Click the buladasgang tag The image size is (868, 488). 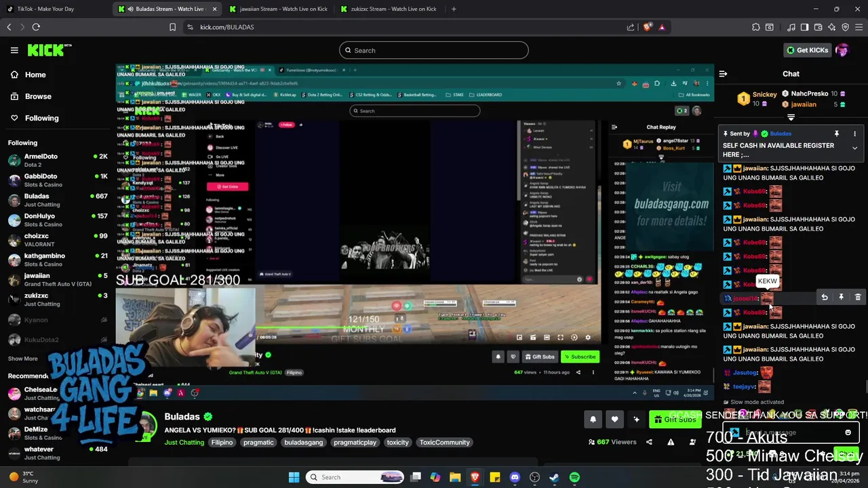click(x=303, y=443)
